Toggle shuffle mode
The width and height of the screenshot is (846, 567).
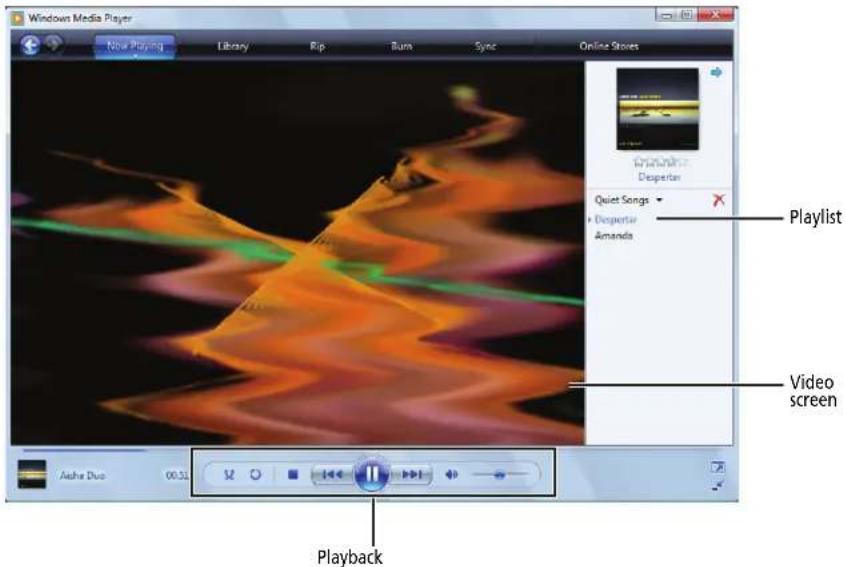[x=229, y=475]
